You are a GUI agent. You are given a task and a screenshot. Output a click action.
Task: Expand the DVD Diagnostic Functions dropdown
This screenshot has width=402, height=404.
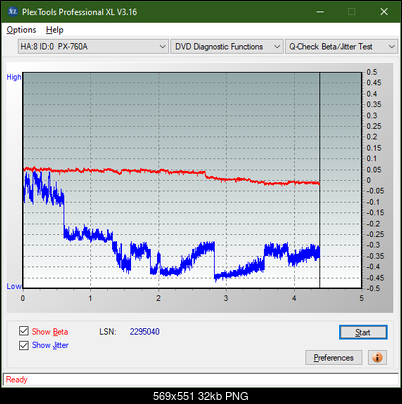coord(227,47)
